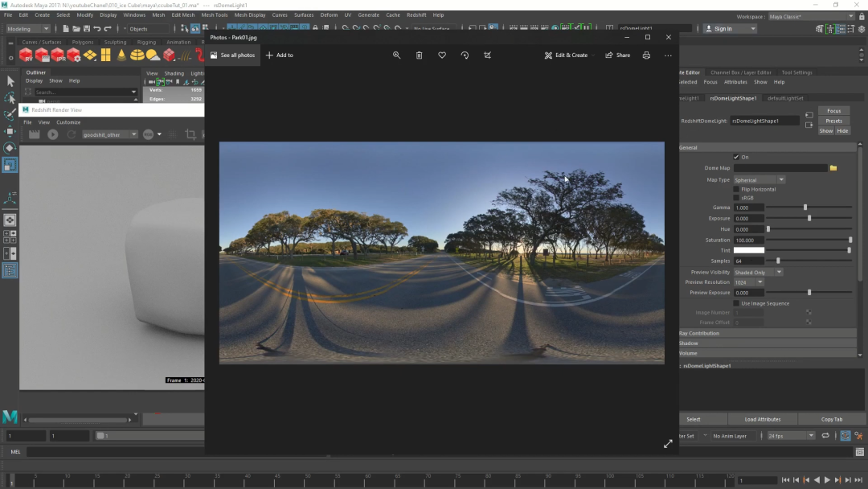The width and height of the screenshot is (868, 489).
Task: Click the Load Attributes button
Action: pyautogui.click(x=762, y=419)
